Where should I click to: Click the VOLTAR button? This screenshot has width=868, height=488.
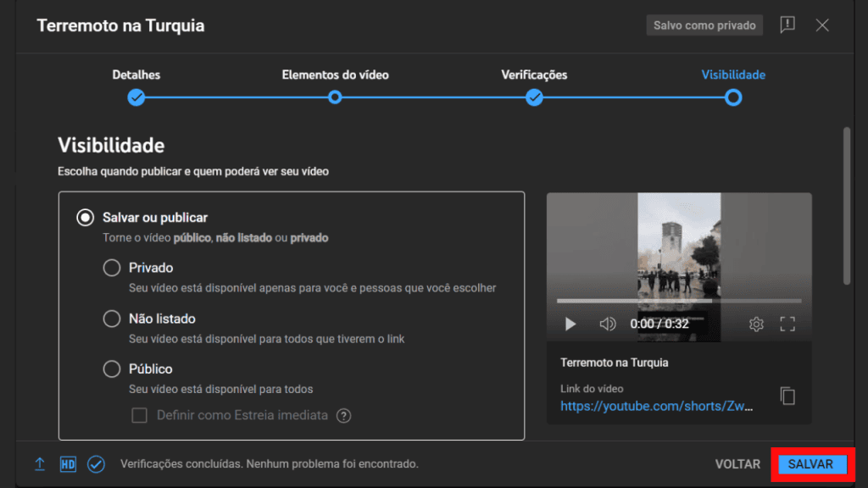[x=737, y=464]
